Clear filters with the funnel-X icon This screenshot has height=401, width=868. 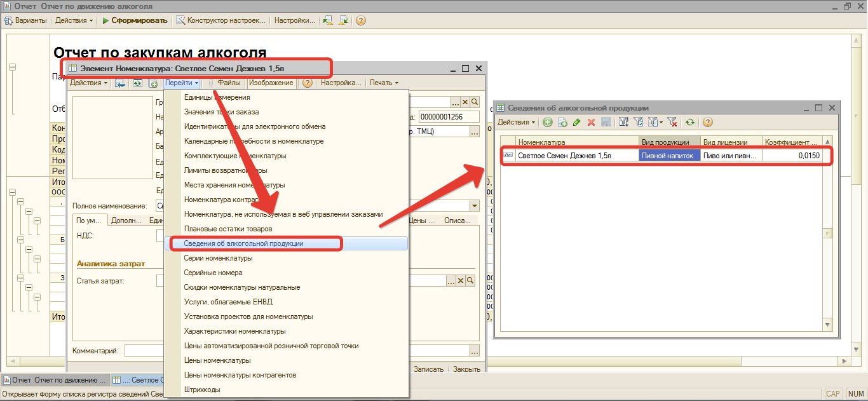(x=672, y=122)
